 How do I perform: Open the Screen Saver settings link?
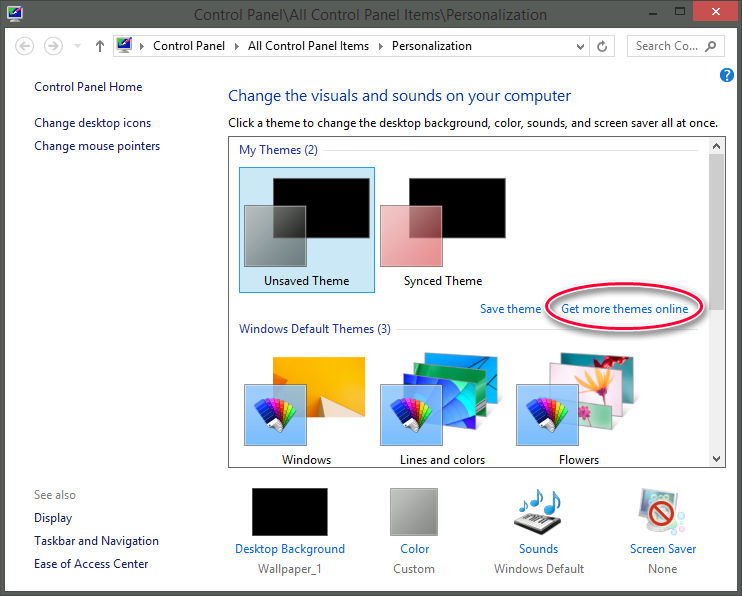663,549
